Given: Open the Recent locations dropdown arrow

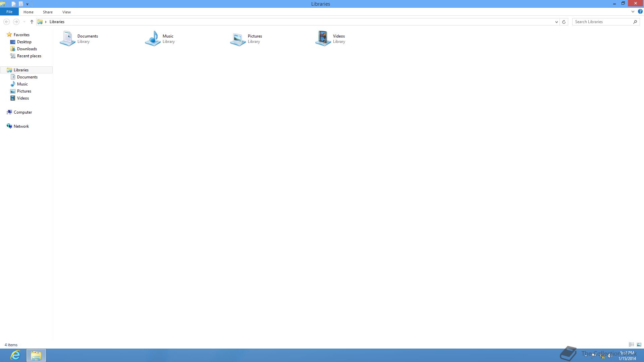Looking at the screenshot, I should [24, 22].
